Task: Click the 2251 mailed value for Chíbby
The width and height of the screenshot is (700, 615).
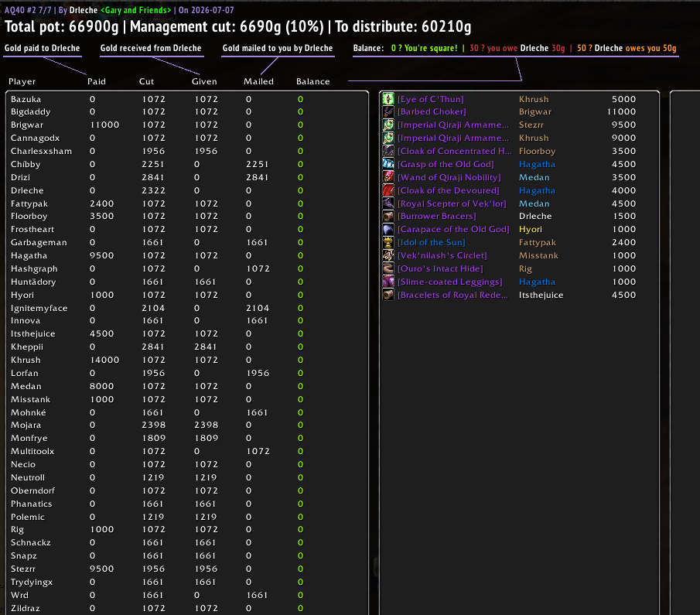Action: 257,164
